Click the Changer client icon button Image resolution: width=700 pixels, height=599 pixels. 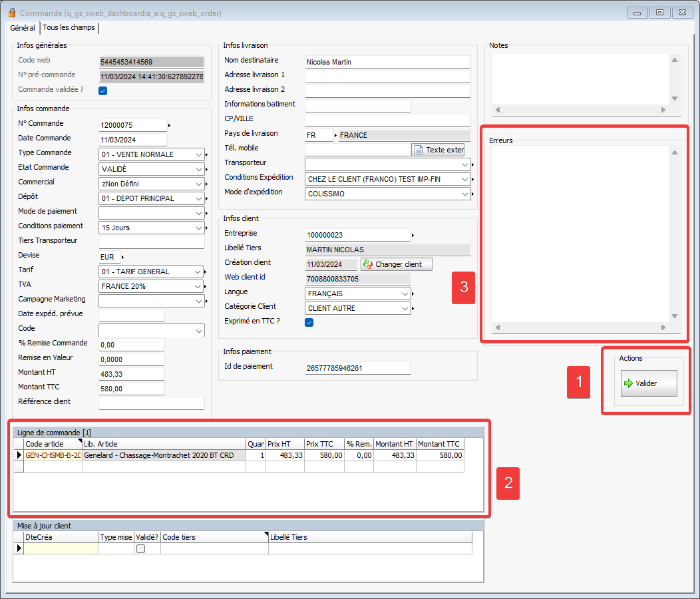tap(367, 264)
